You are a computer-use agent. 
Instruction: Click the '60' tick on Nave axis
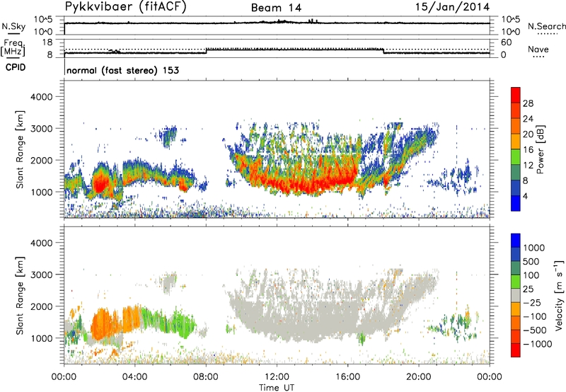pos(506,42)
